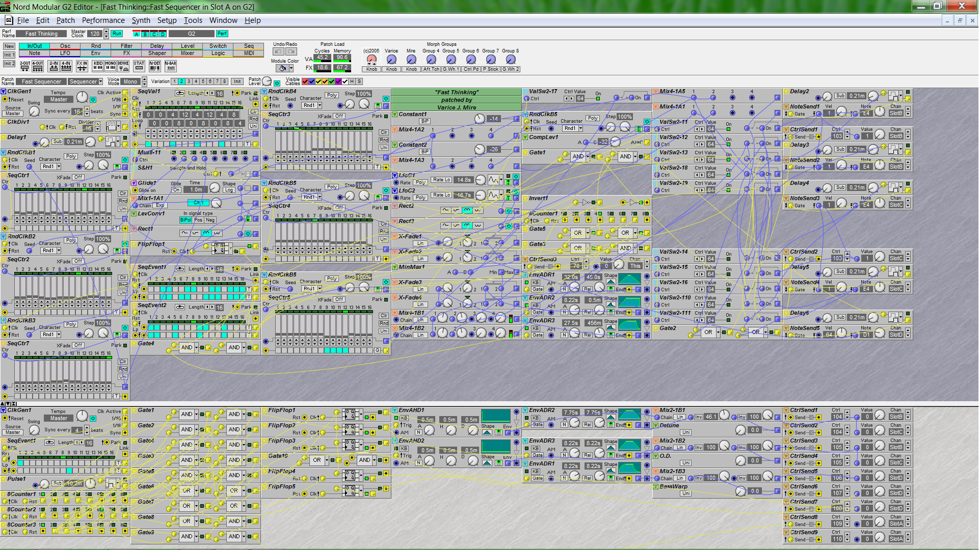Image resolution: width=980 pixels, height=550 pixels.
Task: Add a 2-IN input module
Action: (54, 66)
